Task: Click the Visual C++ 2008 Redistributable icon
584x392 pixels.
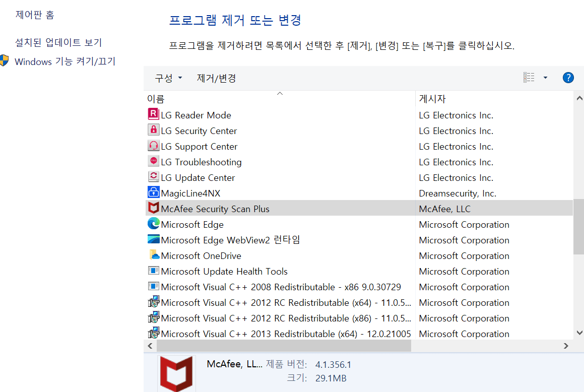Action: pyautogui.click(x=154, y=286)
